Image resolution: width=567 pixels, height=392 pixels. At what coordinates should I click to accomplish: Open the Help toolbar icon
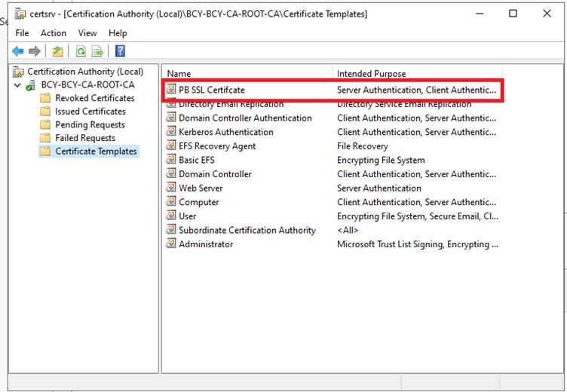click(x=120, y=51)
